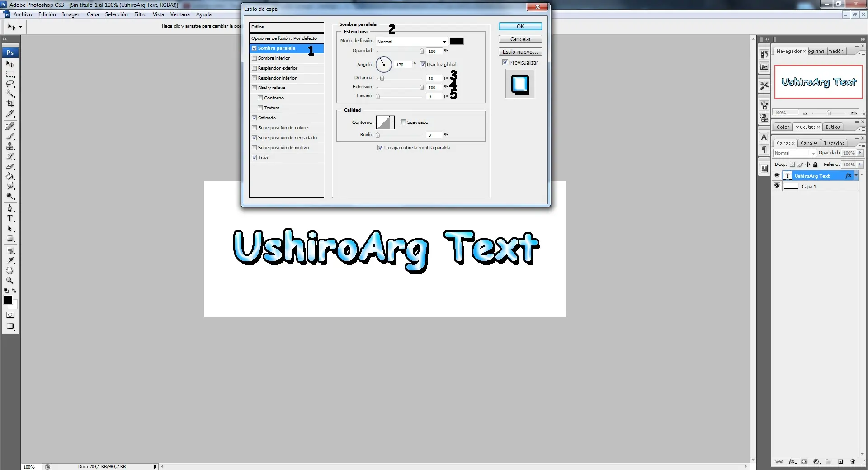Select the Lasso tool
This screenshot has height=470, width=868.
10,84
